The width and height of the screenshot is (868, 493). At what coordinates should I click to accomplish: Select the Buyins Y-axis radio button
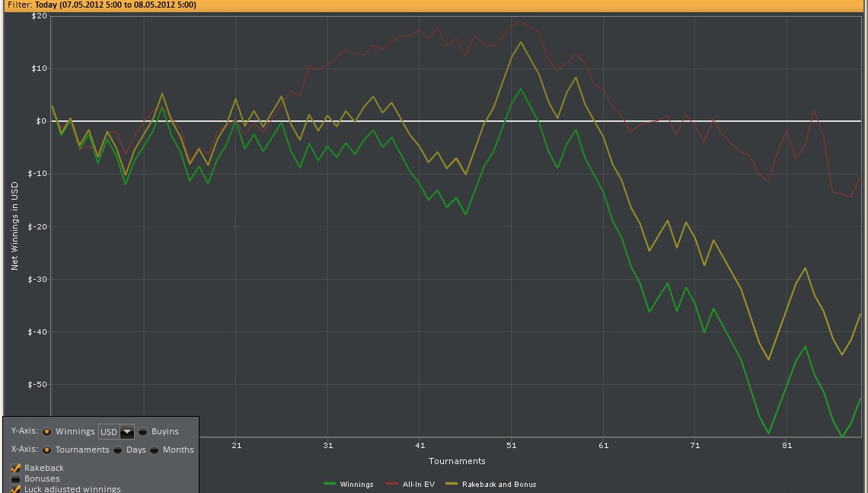point(143,431)
